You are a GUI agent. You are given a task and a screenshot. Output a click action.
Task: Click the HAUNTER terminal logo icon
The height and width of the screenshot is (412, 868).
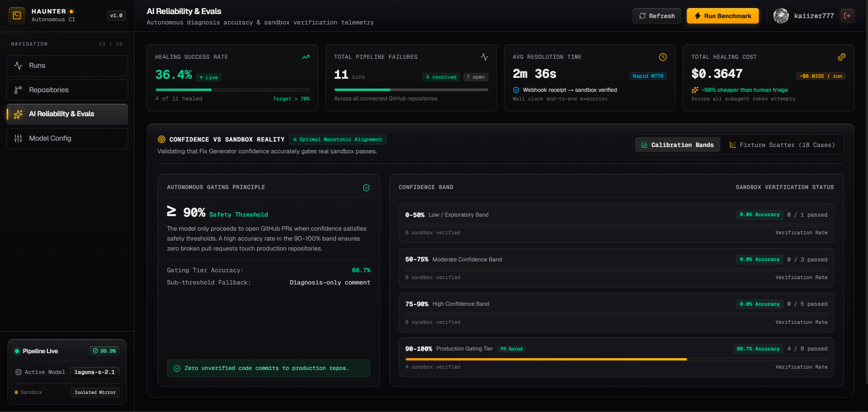pyautogui.click(x=17, y=15)
